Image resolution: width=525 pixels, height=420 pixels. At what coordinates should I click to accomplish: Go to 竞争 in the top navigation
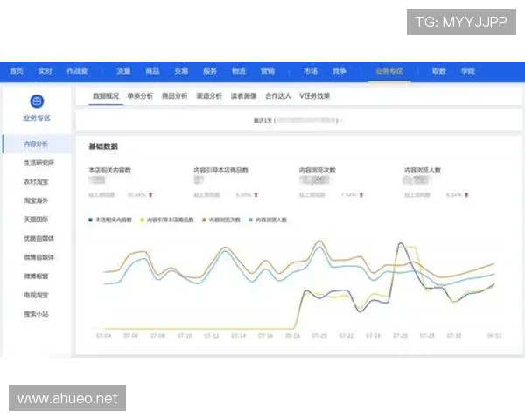pyautogui.click(x=339, y=72)
